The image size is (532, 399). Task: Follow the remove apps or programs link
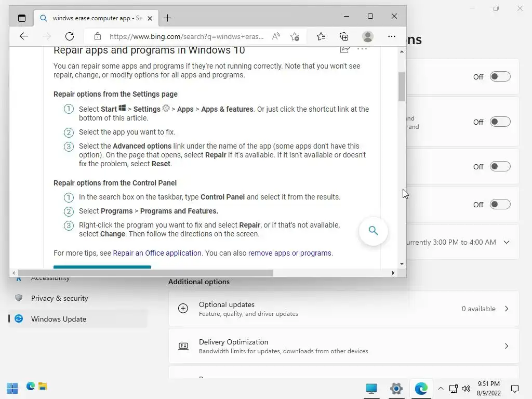290,253
